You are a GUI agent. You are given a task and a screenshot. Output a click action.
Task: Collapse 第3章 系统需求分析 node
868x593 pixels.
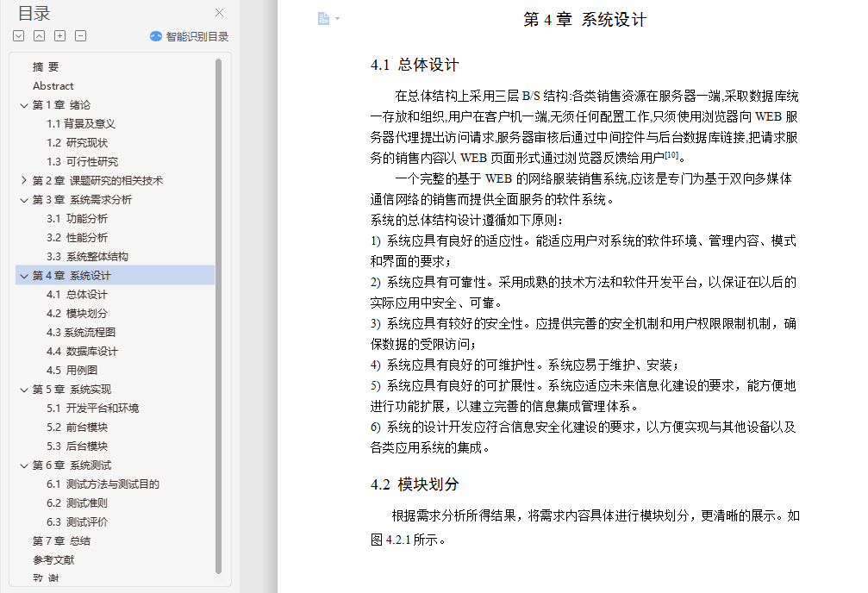[24, 200]
